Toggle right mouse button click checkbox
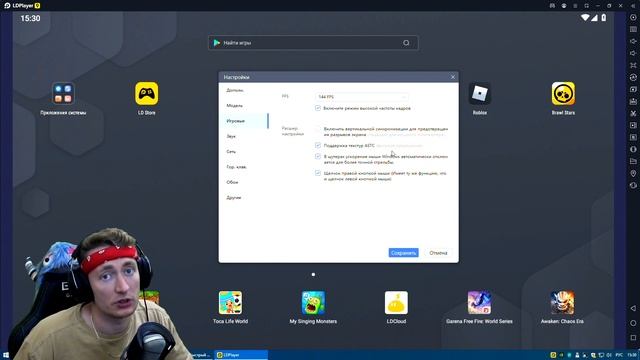 pos(318,173)
